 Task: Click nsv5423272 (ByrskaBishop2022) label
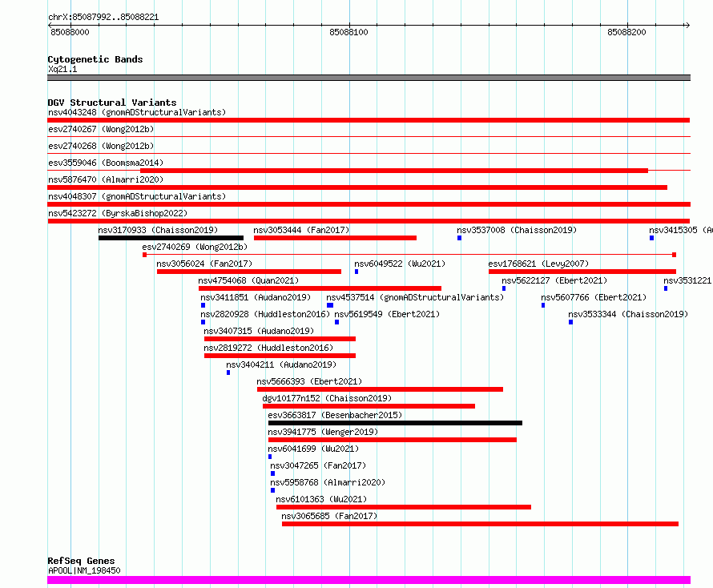(118, 213)
